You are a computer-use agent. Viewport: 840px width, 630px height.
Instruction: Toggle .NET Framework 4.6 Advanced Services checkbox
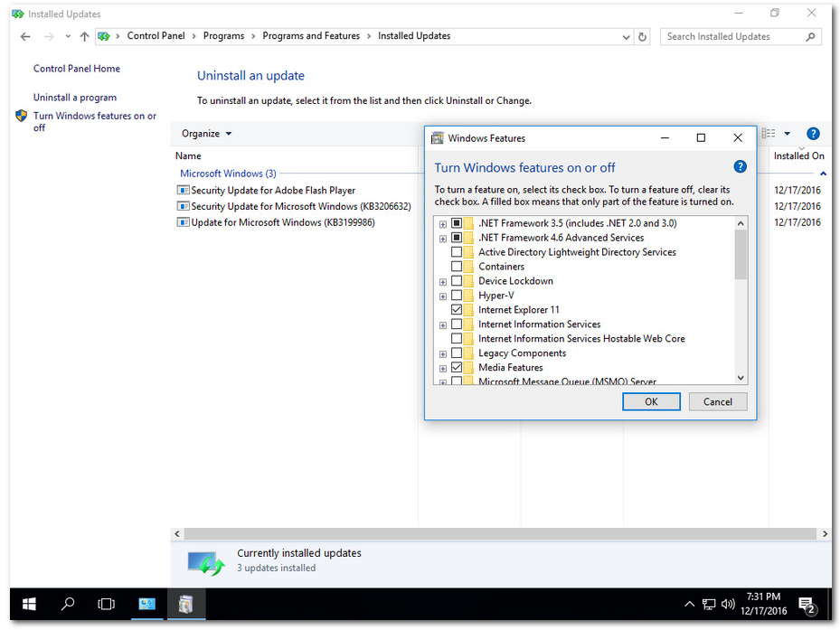click(457, 238)
